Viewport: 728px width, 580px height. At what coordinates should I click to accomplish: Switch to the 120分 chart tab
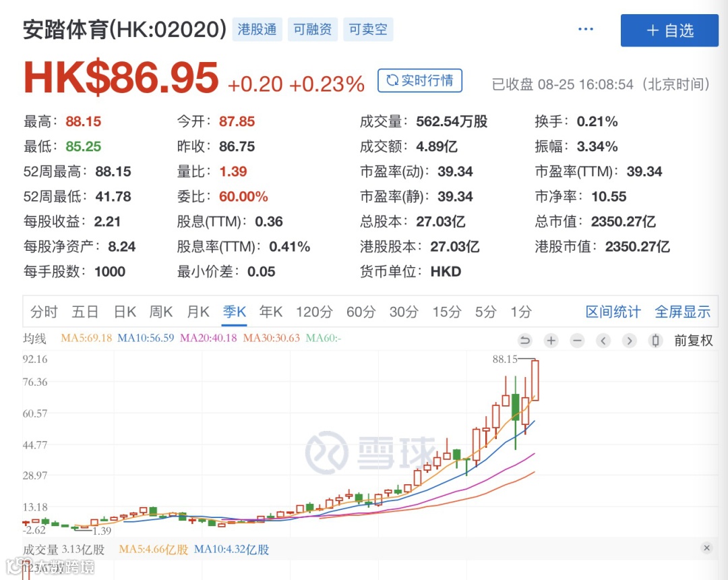pos(314,312)
